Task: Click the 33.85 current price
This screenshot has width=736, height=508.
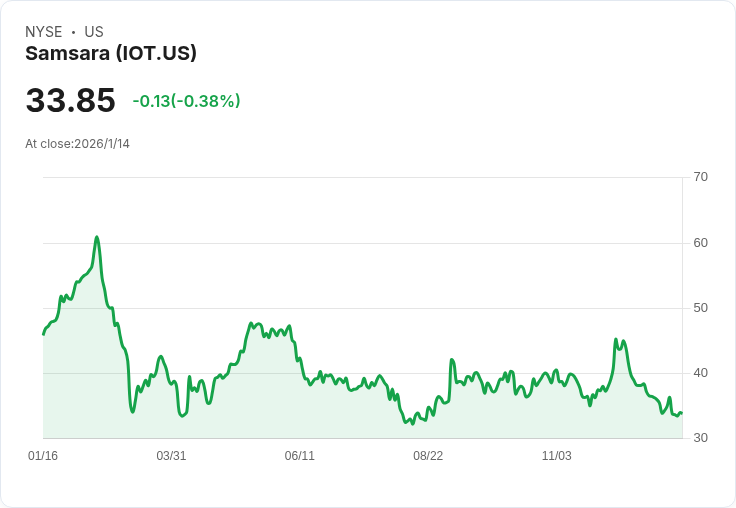Action: [x=70, y=101]
